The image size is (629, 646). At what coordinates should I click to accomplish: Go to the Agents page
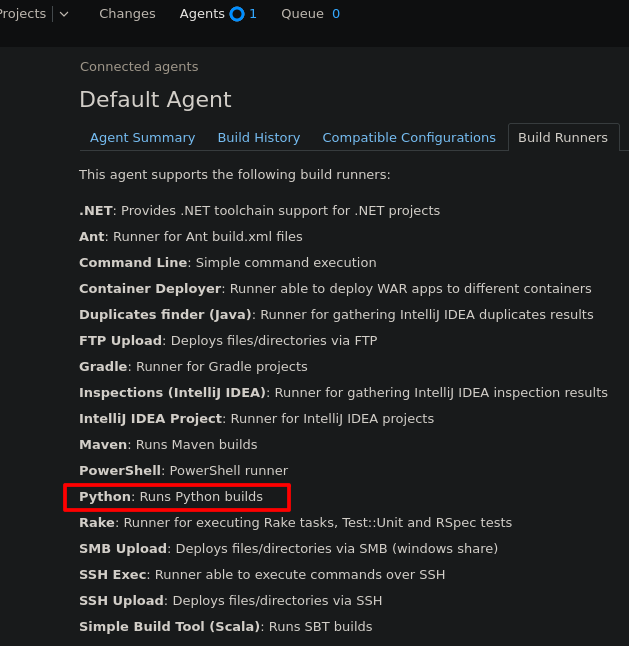(x=202, y=14)
